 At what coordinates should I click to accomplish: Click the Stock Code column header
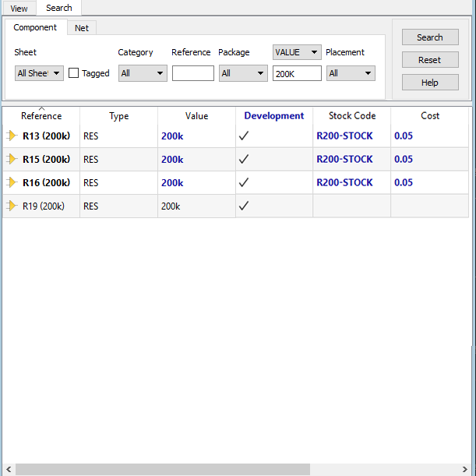352,115
